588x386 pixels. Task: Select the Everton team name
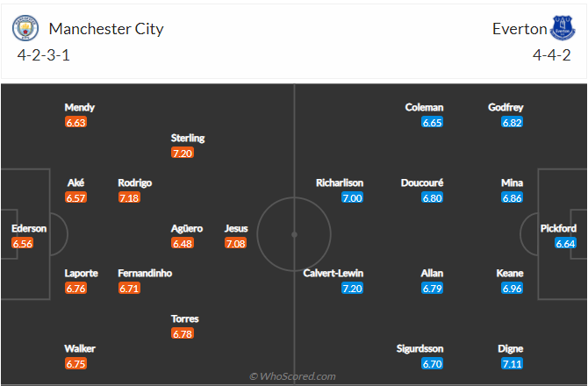[519, 28]
